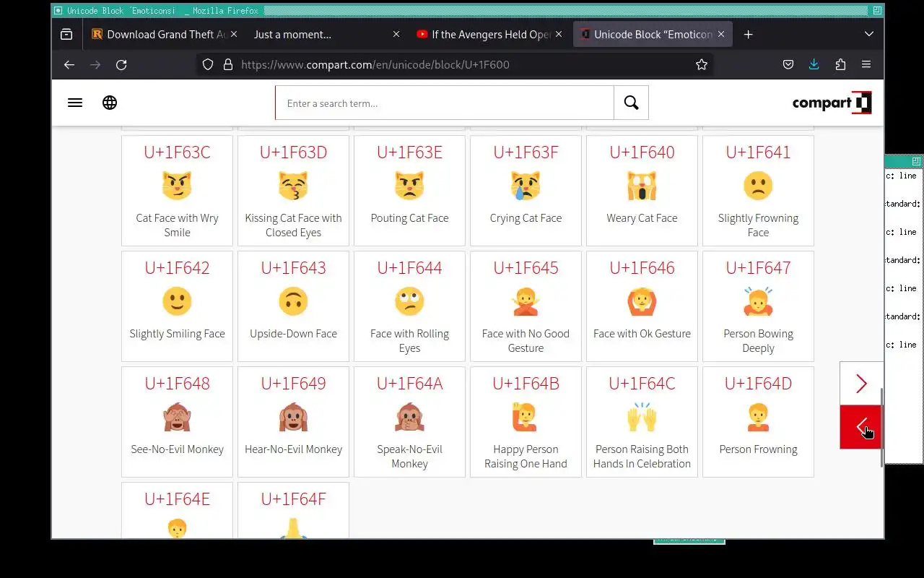The image size is (924, 578).
Task: Click the red right arrow next button
Action: tap(861, 384)
